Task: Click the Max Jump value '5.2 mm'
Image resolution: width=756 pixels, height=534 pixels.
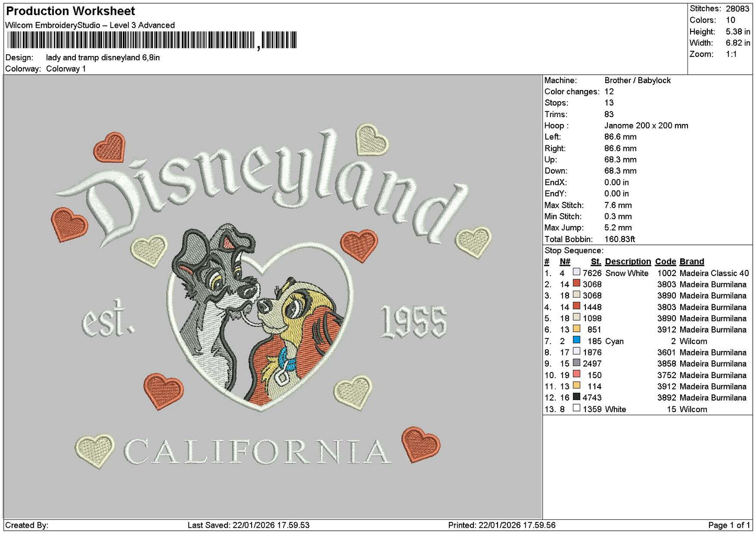Action: click(618, 228)
